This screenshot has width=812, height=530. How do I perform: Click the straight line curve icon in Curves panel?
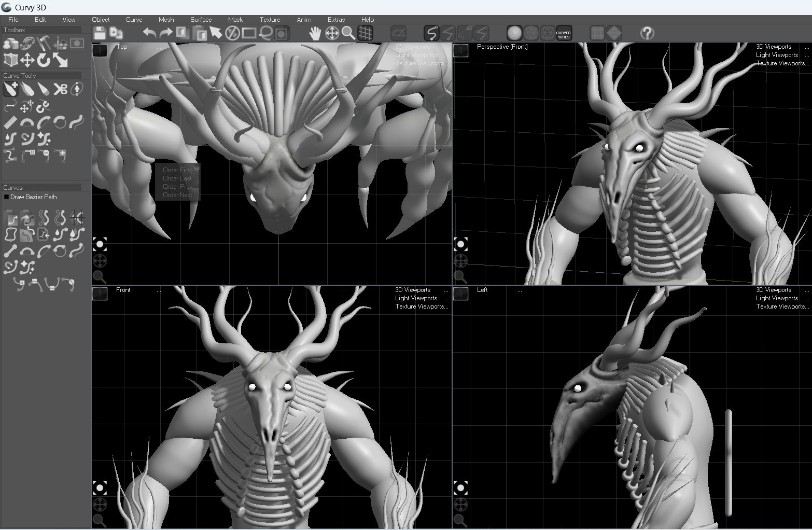(x=10, y=251)
